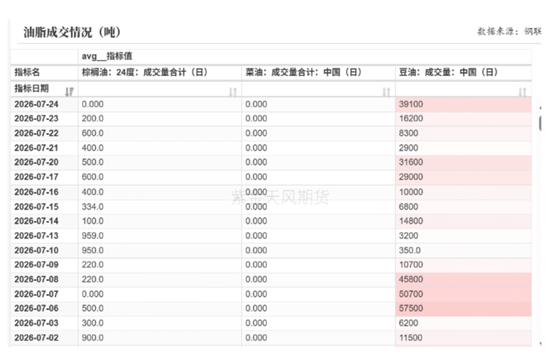Click the highlighted 57500 soybean oil cell
This screenshot has width=550, height=360.
[x=463, y=308]
